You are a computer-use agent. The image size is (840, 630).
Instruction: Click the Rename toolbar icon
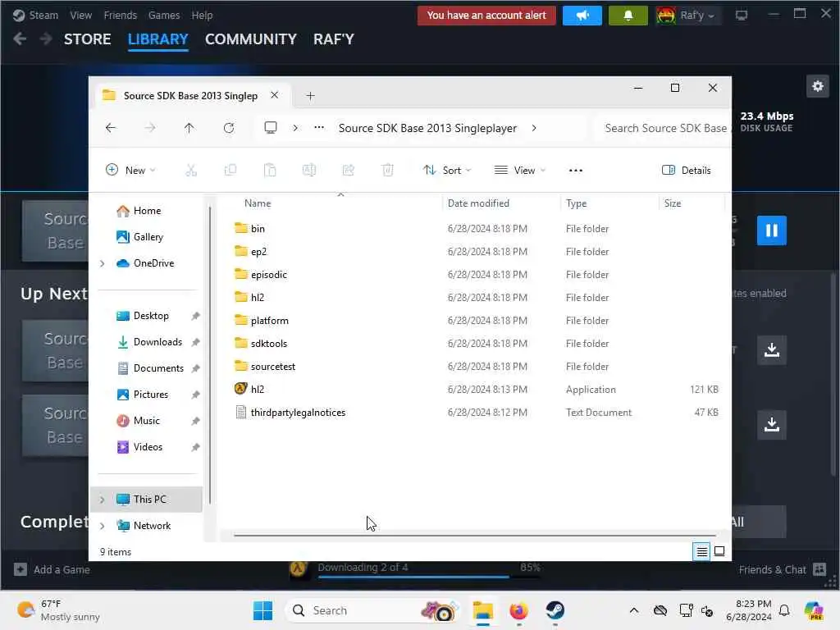tap(309, 171)
